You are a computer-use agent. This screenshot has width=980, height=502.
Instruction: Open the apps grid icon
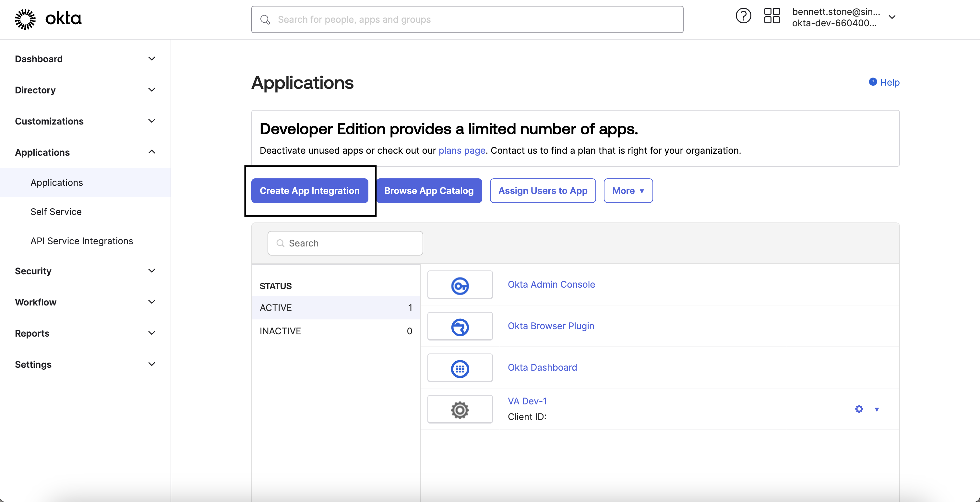pyautogui.click(x=771, y=16)
